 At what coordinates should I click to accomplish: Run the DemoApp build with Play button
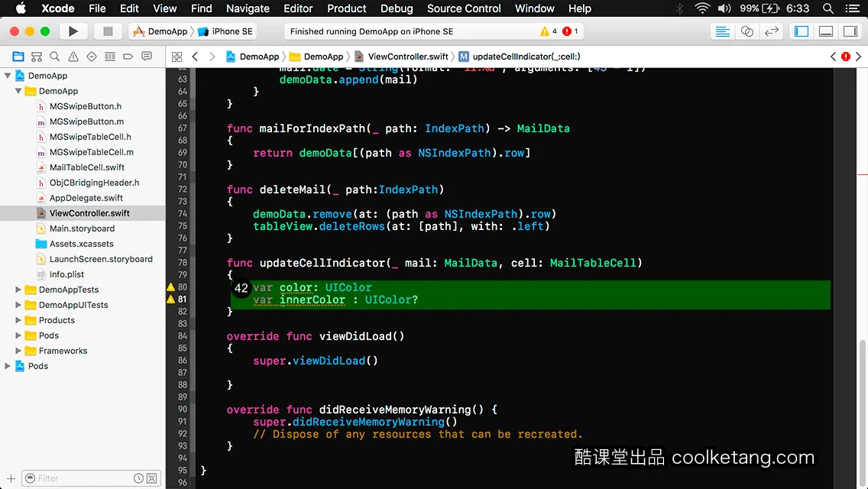(73, 31)
